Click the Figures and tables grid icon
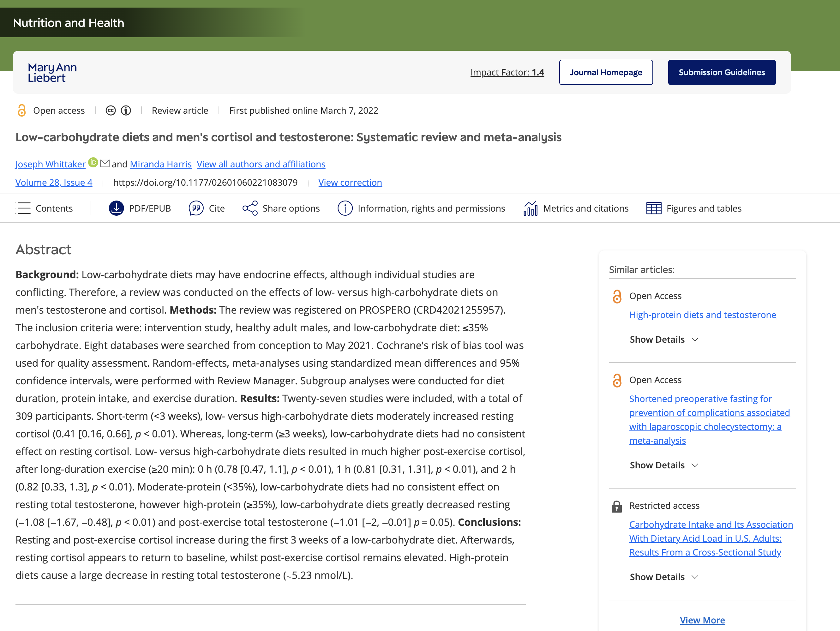 (654, 208)
